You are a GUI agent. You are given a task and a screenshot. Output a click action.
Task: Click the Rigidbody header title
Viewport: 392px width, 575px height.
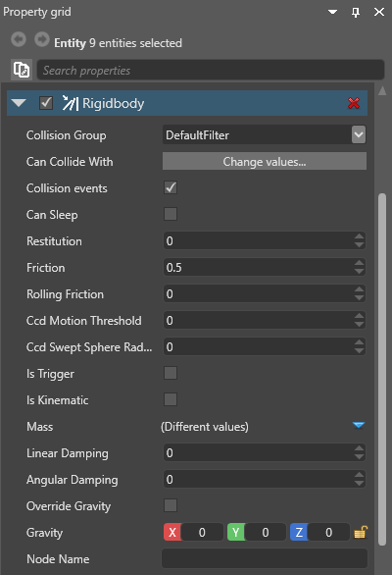tap(114, 103)
